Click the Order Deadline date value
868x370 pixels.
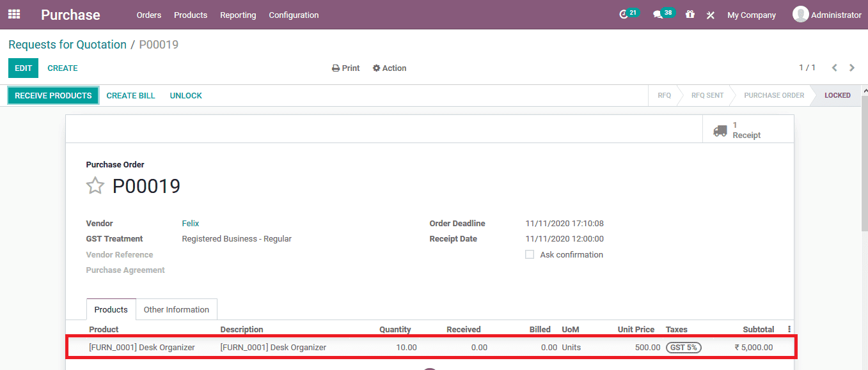coord(564,224)
